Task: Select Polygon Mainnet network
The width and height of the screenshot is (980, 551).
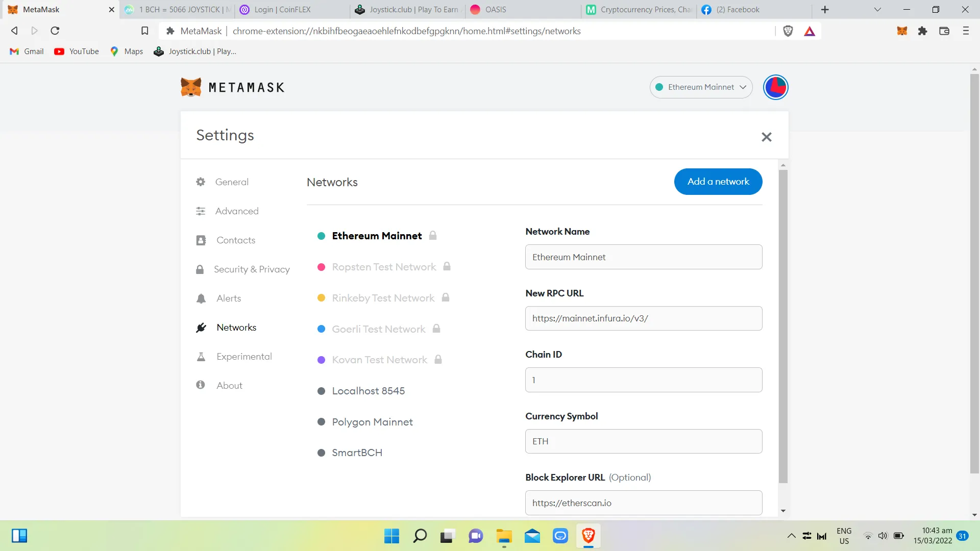Action: point(372,422)
